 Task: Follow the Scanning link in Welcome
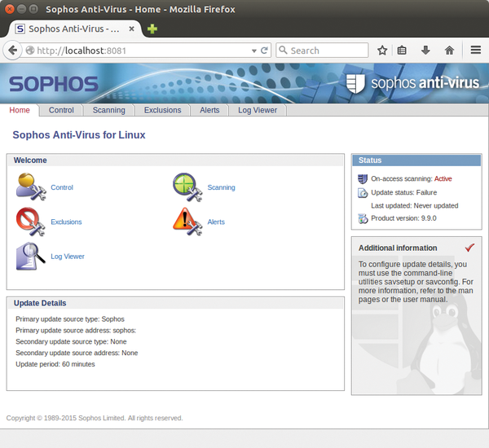pos(221,187)
